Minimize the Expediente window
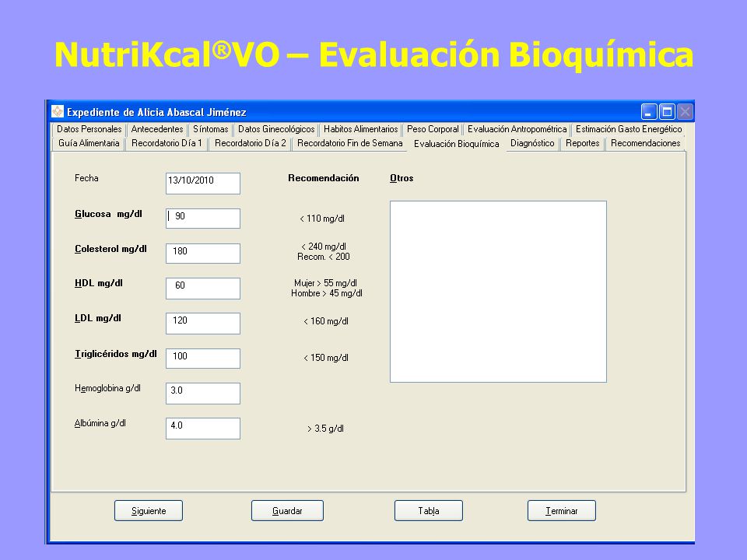 tap(649, 112)
